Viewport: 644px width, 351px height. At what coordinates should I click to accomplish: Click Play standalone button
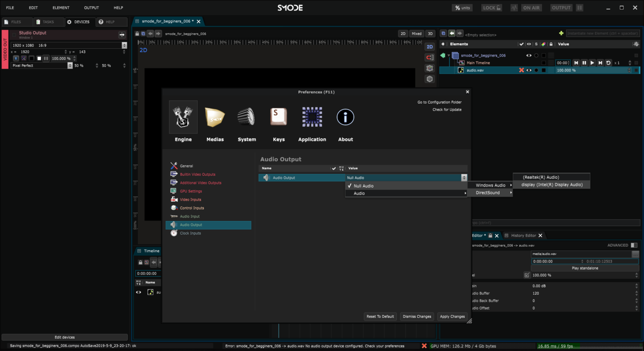585,268
